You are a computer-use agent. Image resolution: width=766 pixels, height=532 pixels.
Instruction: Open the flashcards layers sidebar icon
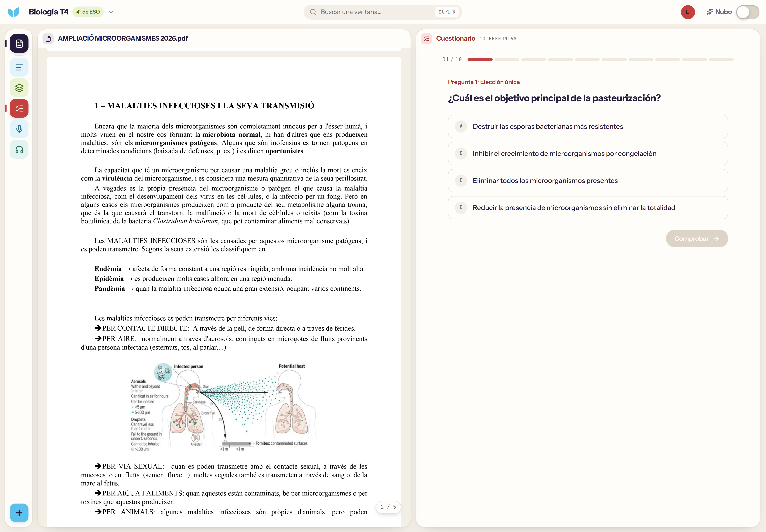point(19,88)
